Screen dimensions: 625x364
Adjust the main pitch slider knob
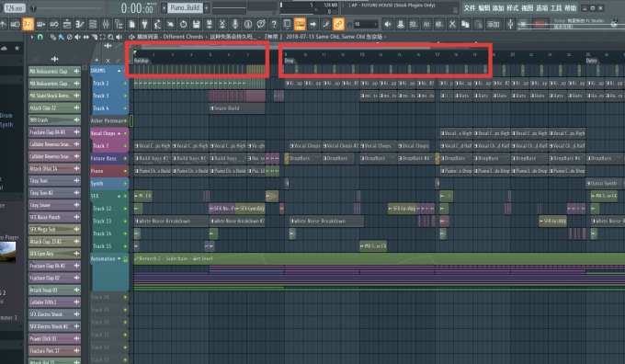point(33,7)
